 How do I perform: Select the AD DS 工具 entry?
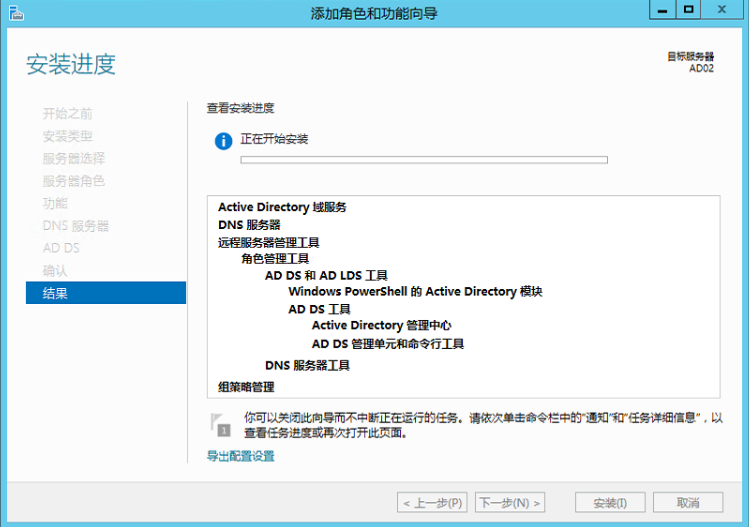coord(319,309)
